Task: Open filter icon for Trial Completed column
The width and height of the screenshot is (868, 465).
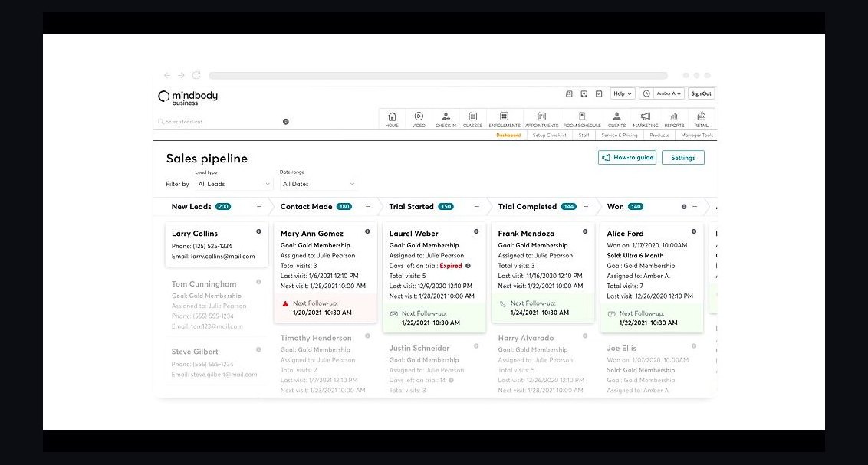Action: (586, 206)
